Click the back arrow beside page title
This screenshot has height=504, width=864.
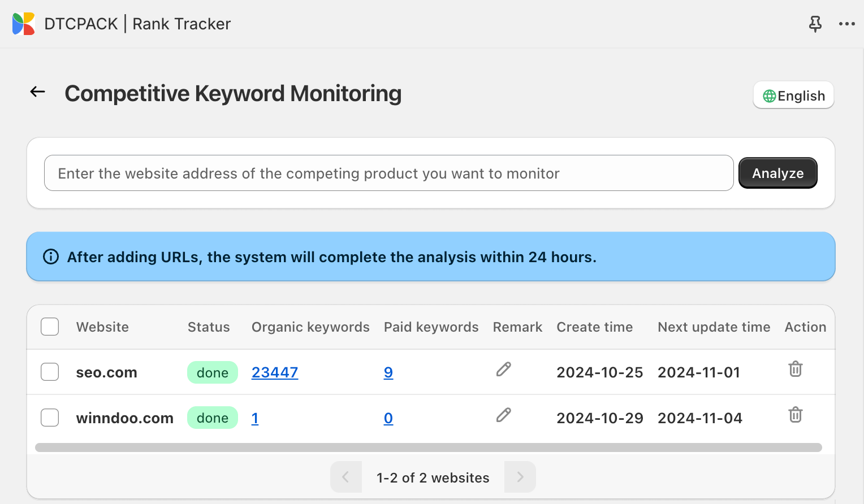click(x=38, y=92)
